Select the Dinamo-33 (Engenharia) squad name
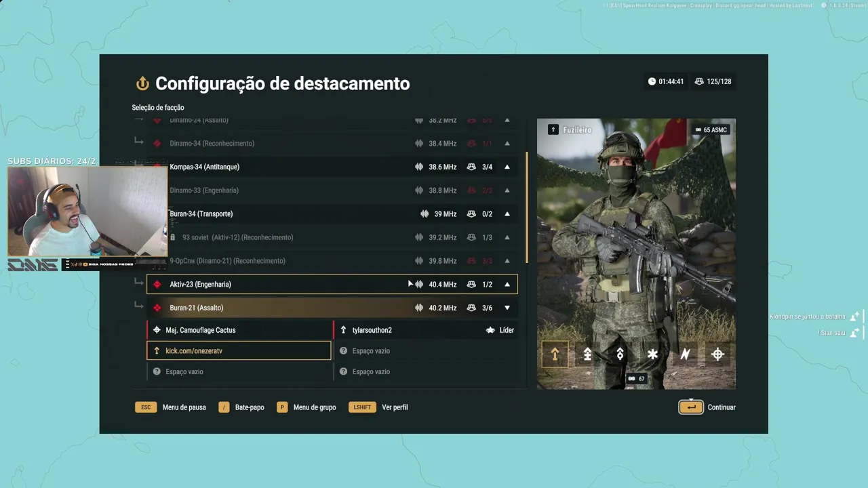Image resolution: width=868 pixels, height=488 pixels. pyautogui.click(x=203, y=190)
